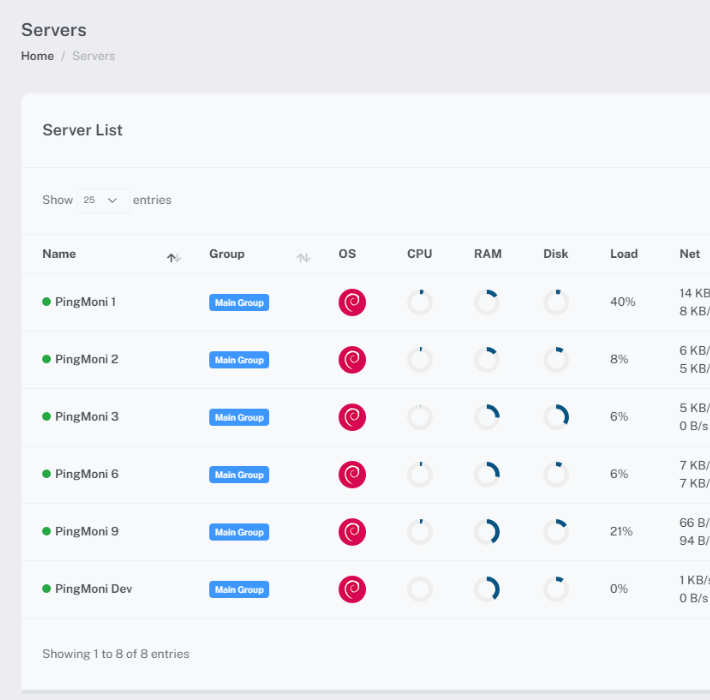Sort the table by Group column arrows
This screenshot has width=710, height=700.
(303, 258)
